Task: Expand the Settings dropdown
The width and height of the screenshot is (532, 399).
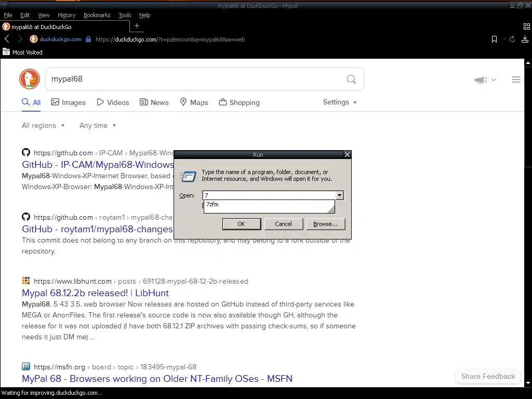Action: (340, 102)
